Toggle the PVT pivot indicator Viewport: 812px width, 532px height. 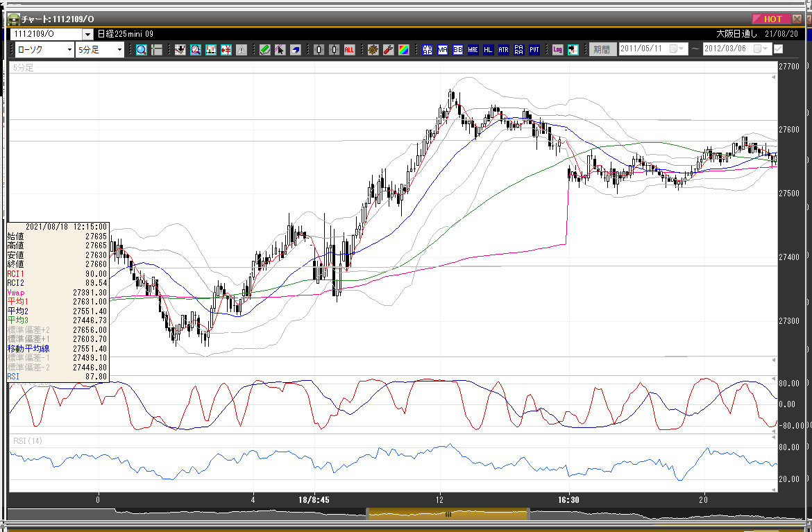534,50
